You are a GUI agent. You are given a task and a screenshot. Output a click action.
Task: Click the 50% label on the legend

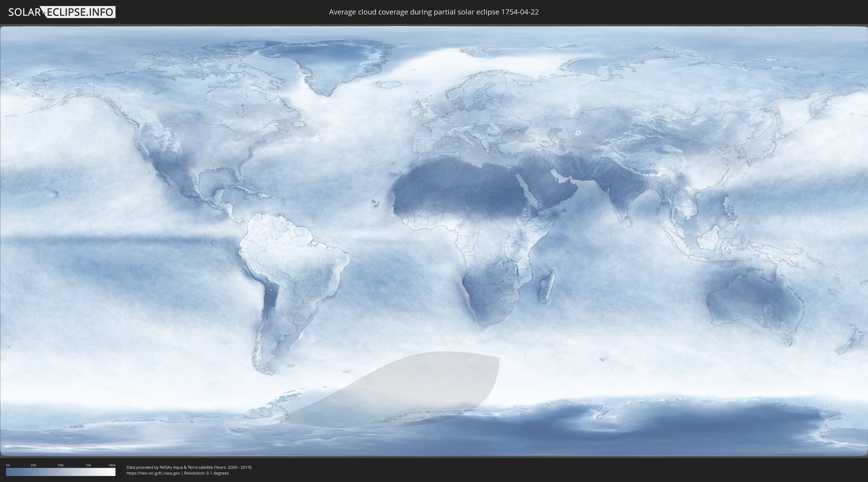[x=61, y=465]
